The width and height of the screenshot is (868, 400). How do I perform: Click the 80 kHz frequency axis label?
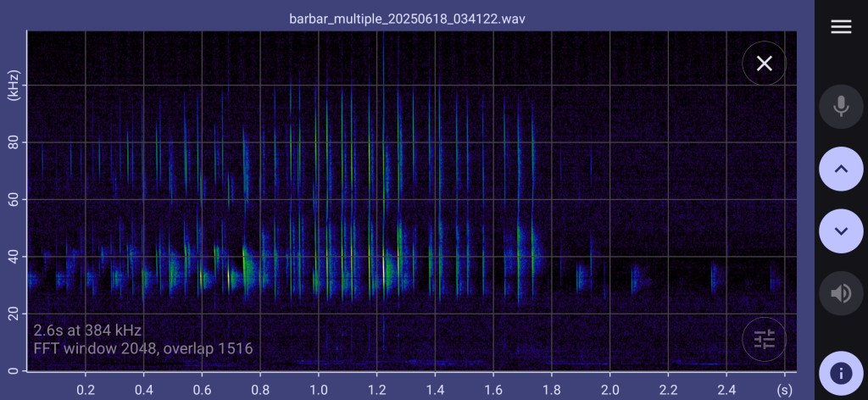[14, 143]
